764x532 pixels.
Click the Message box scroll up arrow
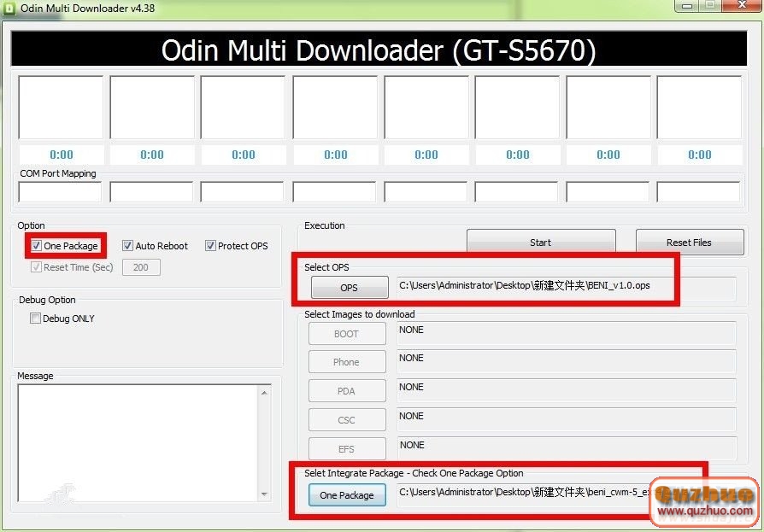click(x=264, y=392)
